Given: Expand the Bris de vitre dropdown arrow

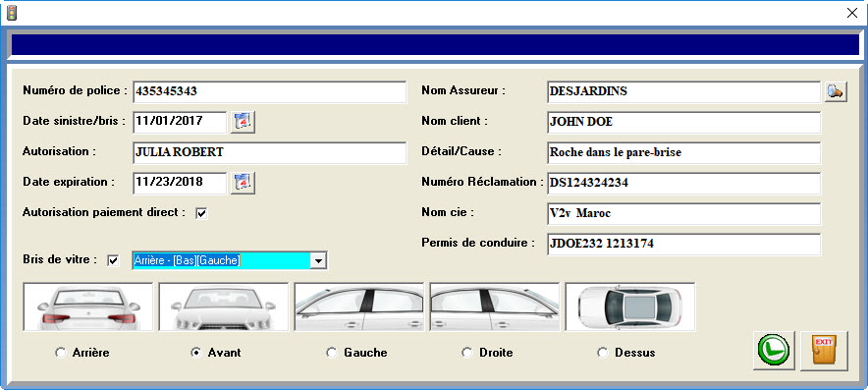Looking at the screenshot, I should [318, 261].
